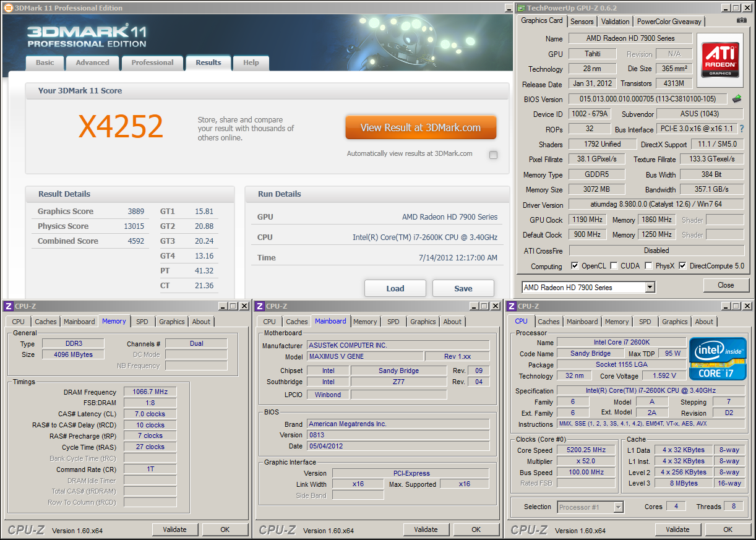
Task: Click the ATI Radeon logo in GPU-Z
Action: [x=719, y=60]
